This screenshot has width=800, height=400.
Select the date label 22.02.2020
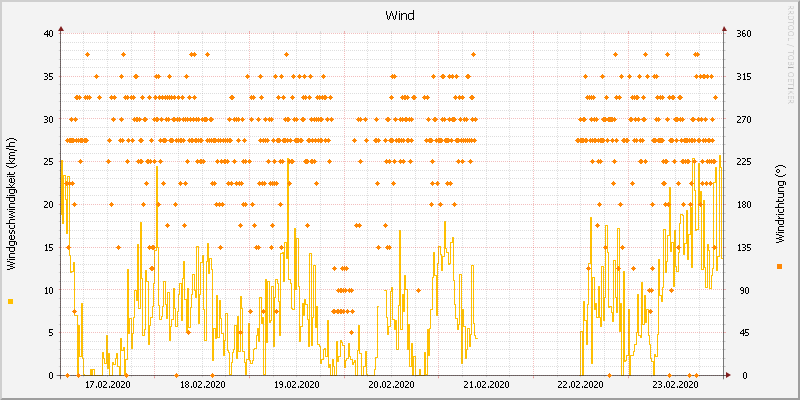[x=581, y=385]
